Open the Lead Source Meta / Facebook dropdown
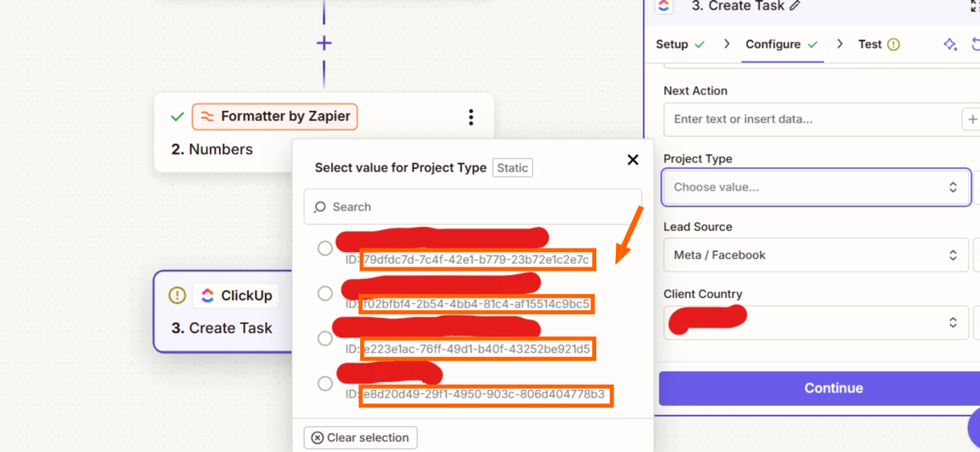The height and width of the screenshot is (452, 980). [x=816, y=255]
